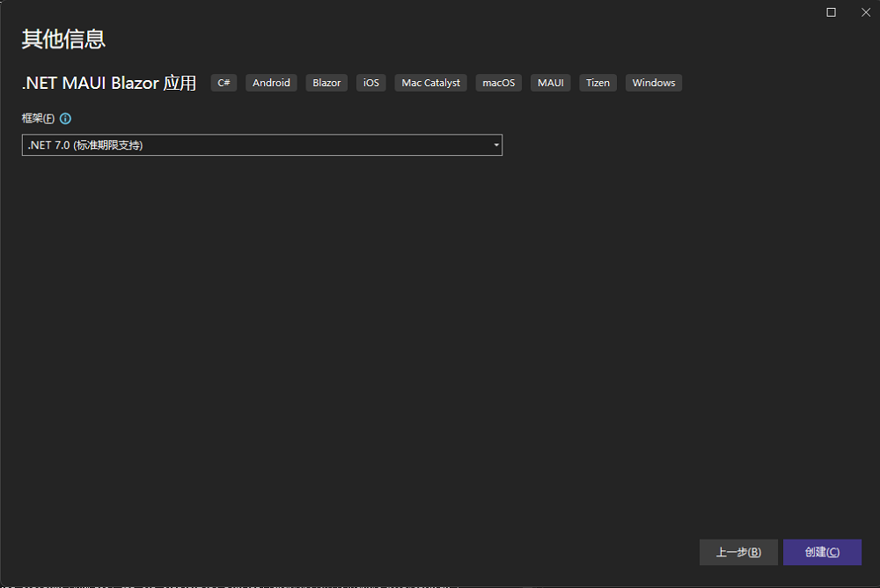Viewport: 880px width, 588px height.
Task: Click the macOS tag
Action: pos(498,83)
